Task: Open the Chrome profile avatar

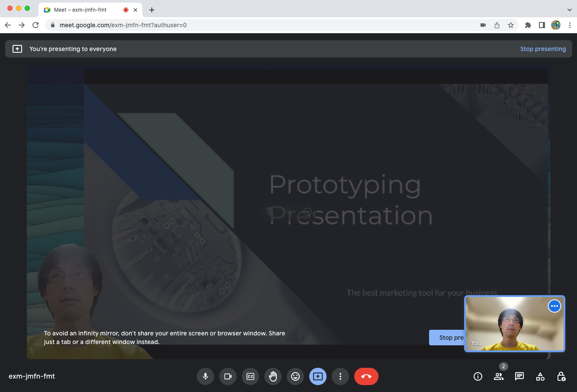Action: click(556, 25)
